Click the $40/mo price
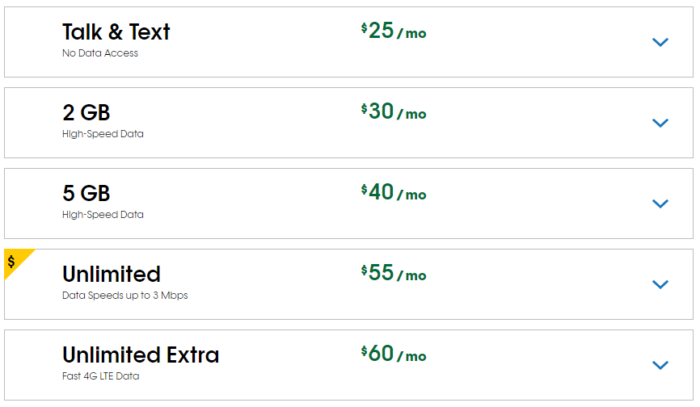 (x=394, y=192)
